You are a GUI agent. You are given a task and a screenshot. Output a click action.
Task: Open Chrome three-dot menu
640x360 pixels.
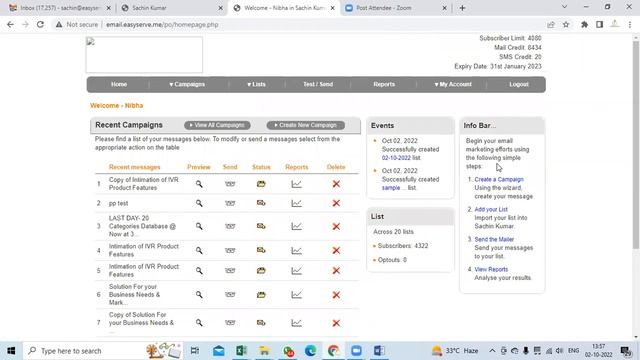(630, 24)
